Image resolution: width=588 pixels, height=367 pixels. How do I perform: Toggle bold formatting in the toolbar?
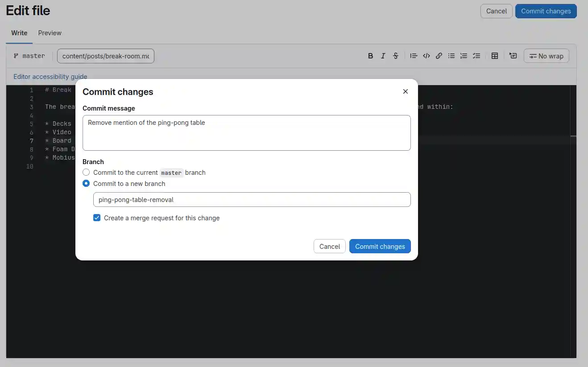click(370, 55)
